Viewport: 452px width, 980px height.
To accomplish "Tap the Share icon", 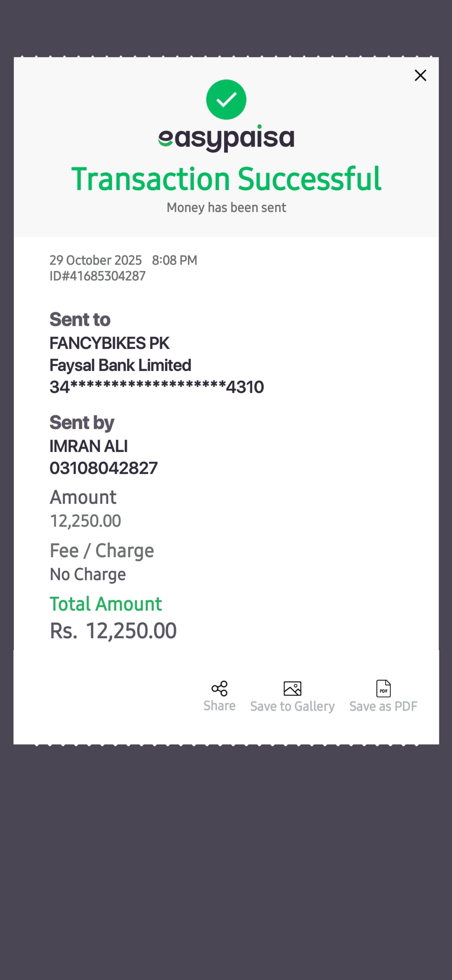I will pos(219,688).
